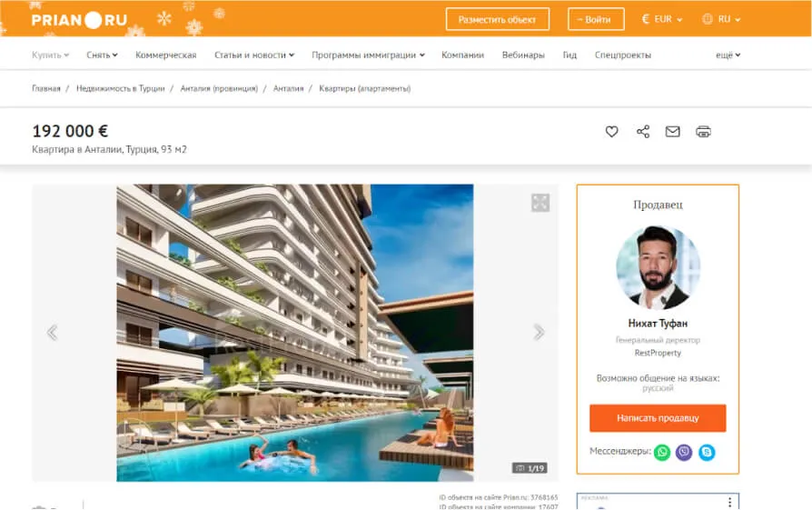The height and width of the screenshot is (510, 812).
Task: Expand the Купить menu
Action: 50,55
